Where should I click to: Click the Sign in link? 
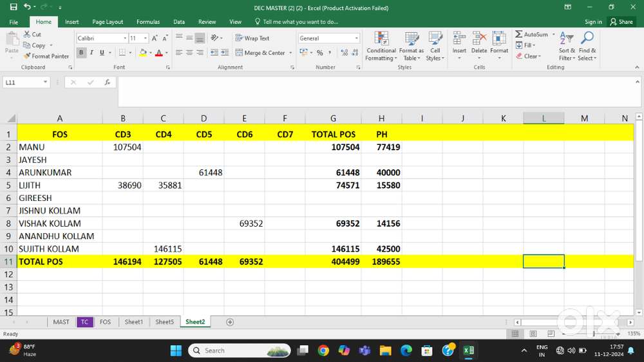click(593, 22)
